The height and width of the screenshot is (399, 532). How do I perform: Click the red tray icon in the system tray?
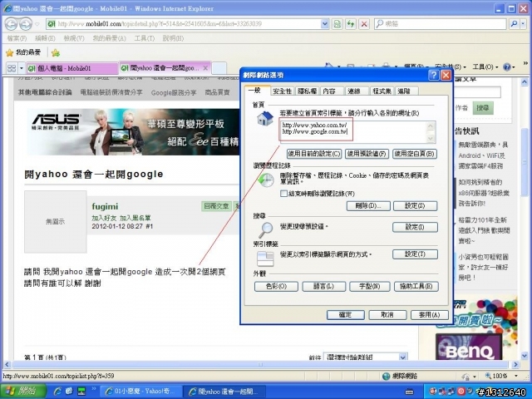[461, 392]
